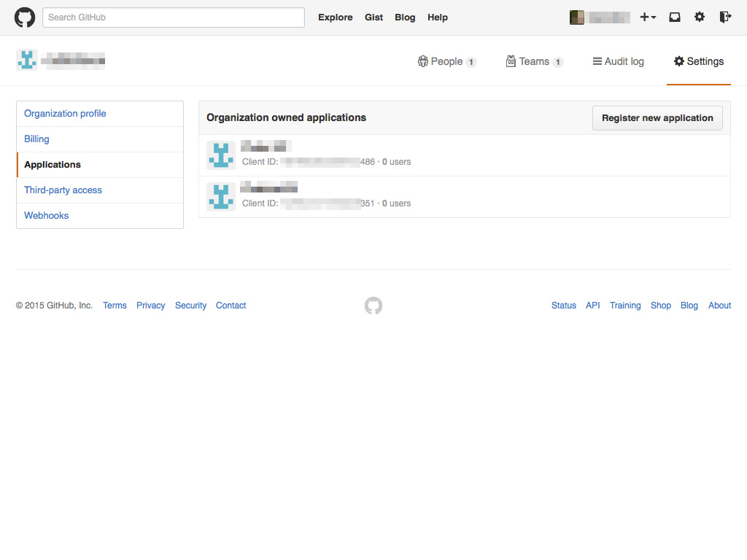The image size is (747, 560).
Task: Switch to the Audit log tab
Action: tap(618, 61)
